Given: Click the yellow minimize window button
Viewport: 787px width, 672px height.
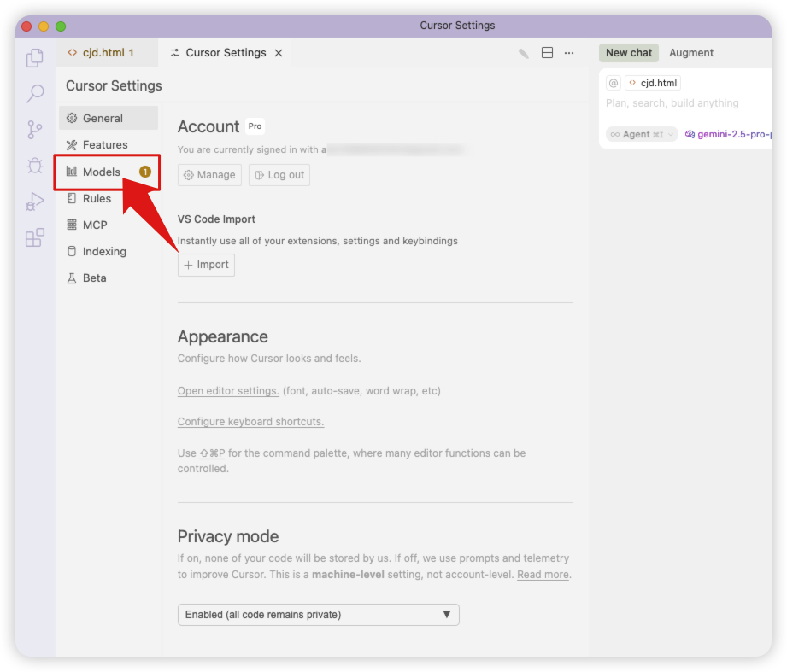Looking at the screenshot, I should pyautogui.click(x=44, y=26).
